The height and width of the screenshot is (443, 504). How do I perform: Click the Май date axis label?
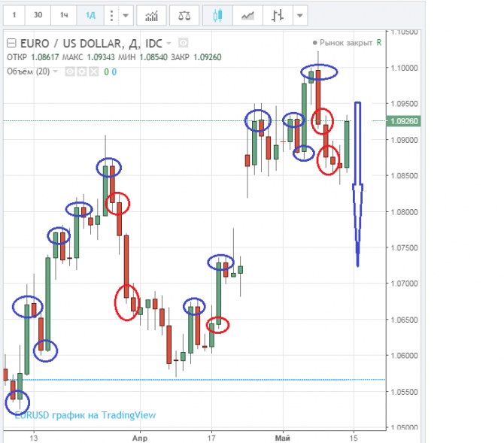click(283, 438)
